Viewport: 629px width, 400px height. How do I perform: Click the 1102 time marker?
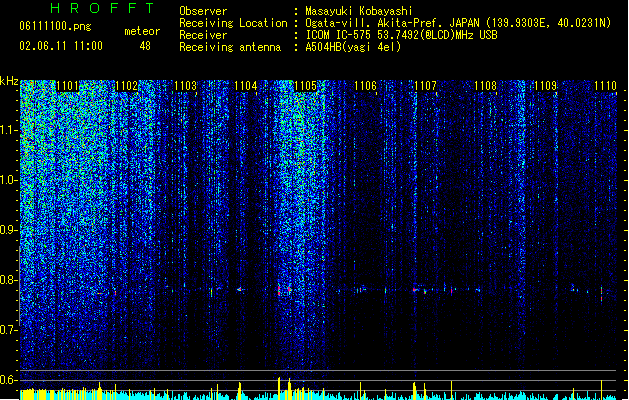pos(126,86)
